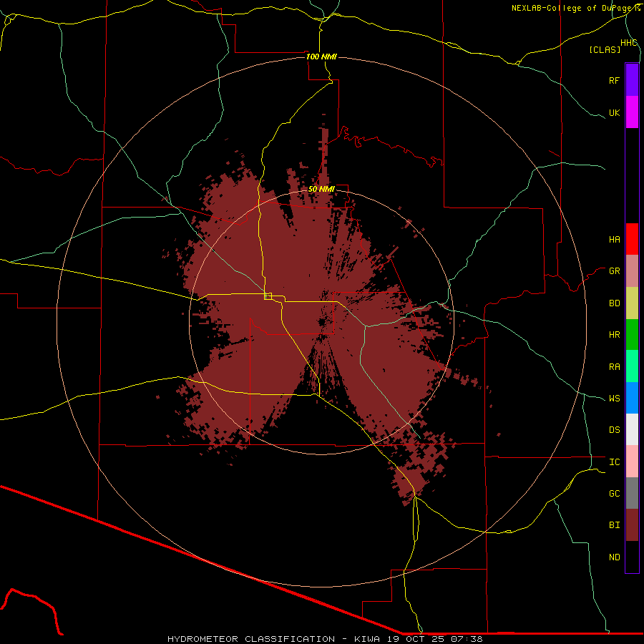The height and width of the screenshot is (644, 644).
Task: Click the blue WS color swatch
Action: 632,398
